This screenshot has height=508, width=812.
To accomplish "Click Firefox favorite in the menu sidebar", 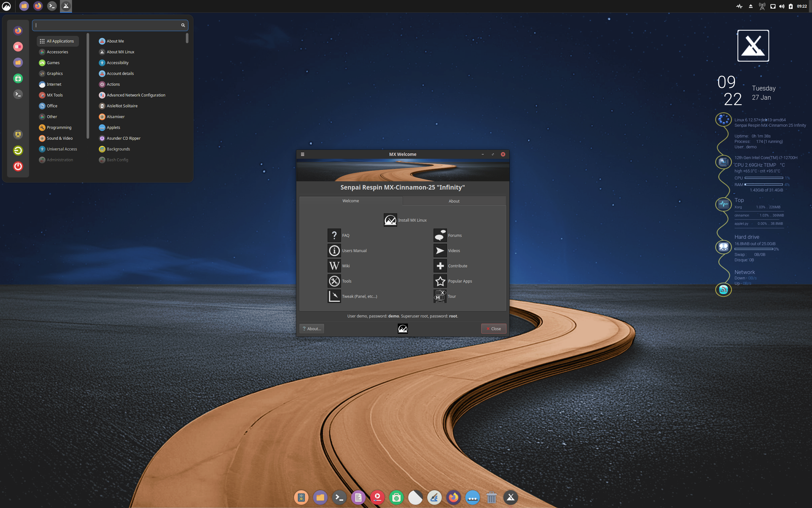I will (18, 30).
